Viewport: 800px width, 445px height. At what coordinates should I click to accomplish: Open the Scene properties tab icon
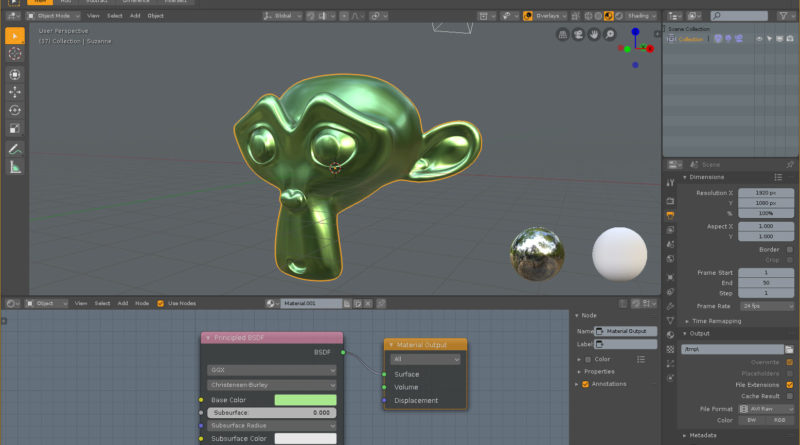pyautogui.click(x=670, y=244)
